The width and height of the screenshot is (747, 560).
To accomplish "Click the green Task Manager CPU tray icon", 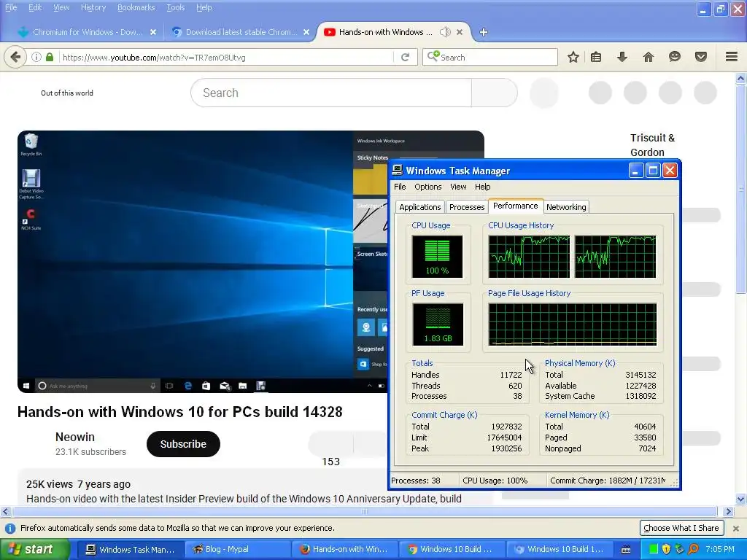I will [x=654, y=550].
